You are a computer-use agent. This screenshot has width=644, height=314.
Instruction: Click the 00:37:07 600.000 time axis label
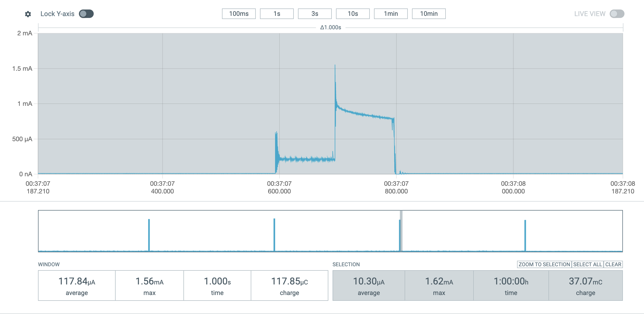click(x=279, y=187)
